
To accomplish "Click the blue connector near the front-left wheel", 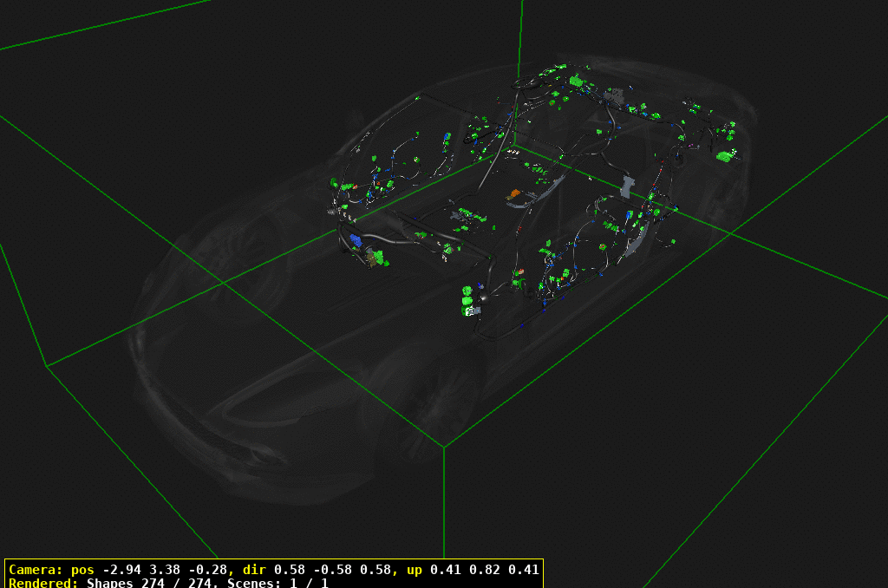I will 355,241.
